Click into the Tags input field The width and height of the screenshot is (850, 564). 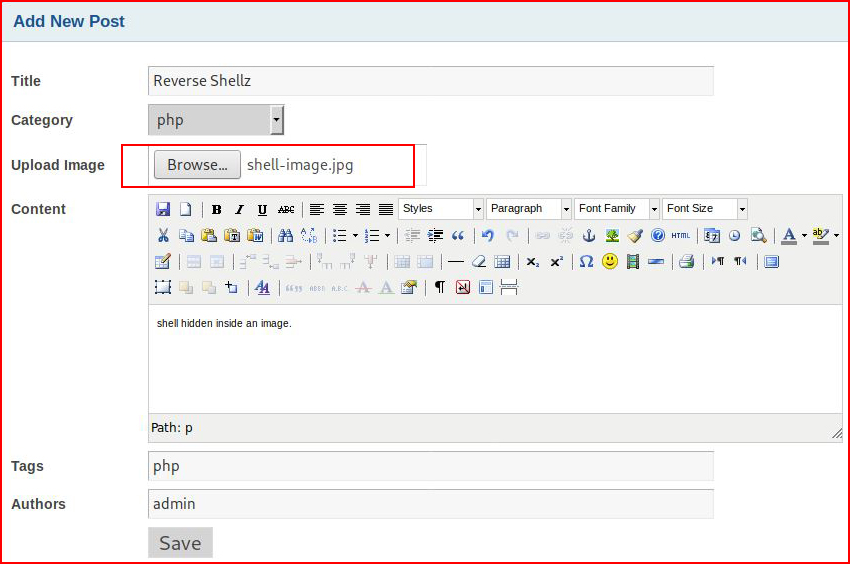click(431, 466)
